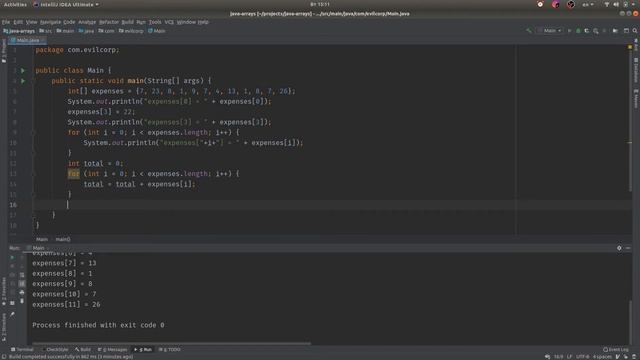Open the File menu
Viewport: 640px width, 360px height.
(x=6, y=22)
